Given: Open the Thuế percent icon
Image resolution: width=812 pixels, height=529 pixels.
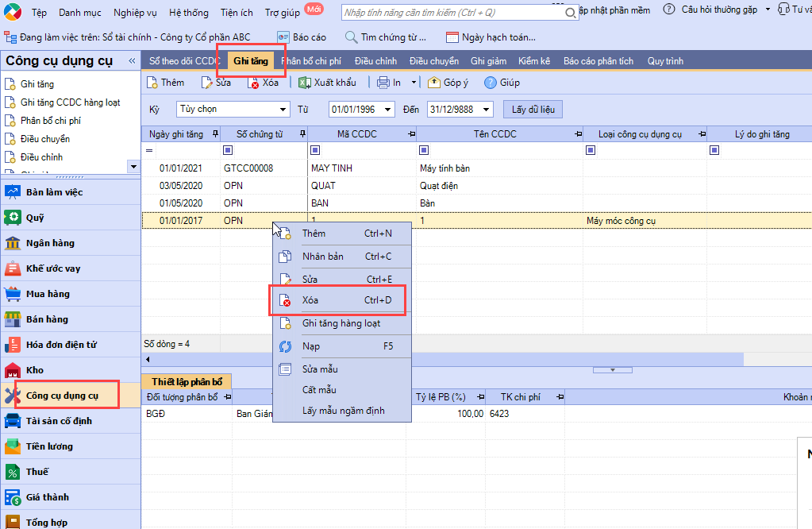Looking at the screenshot, I should (x=13, y=472).
